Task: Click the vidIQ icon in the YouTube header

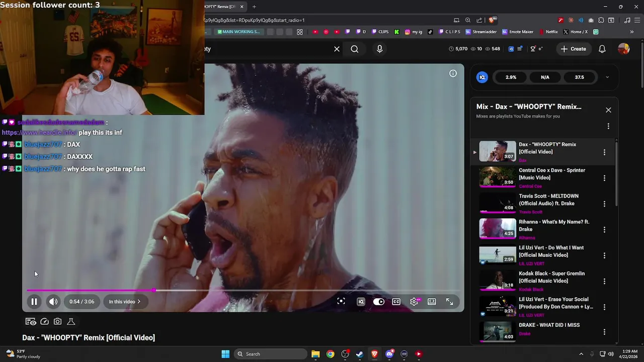Action: pyautogui.click(x=511, y=49)
